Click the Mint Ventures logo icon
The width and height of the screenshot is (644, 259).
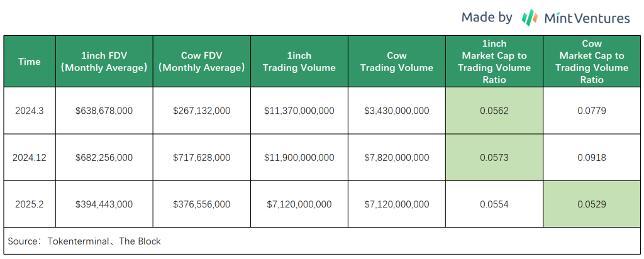[530, 18]
